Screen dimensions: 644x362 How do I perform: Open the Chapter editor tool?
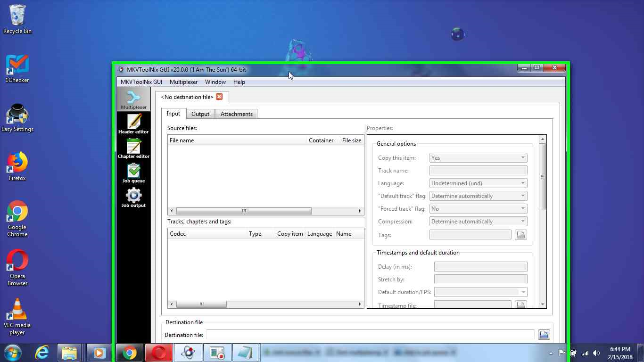[133, 148]
